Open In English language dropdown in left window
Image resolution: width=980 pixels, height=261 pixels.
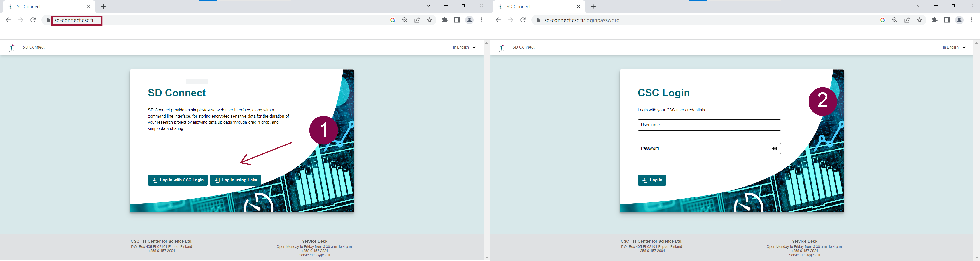click(464, 48)
